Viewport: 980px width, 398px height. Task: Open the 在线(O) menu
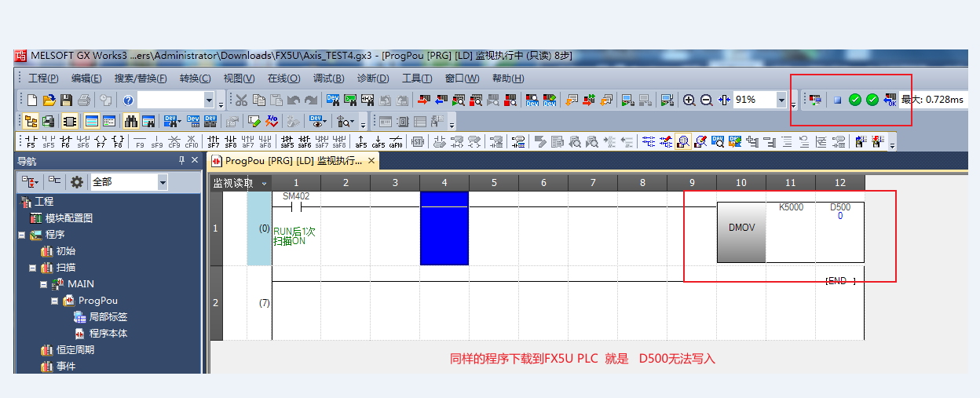point(283,79)
